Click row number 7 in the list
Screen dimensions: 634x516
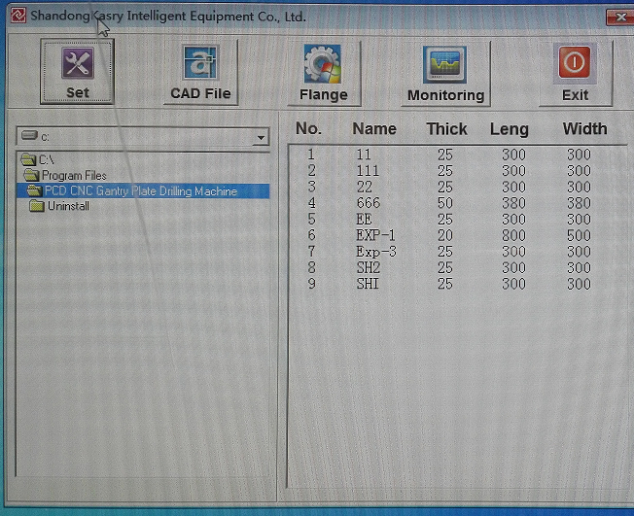point(311,251)
